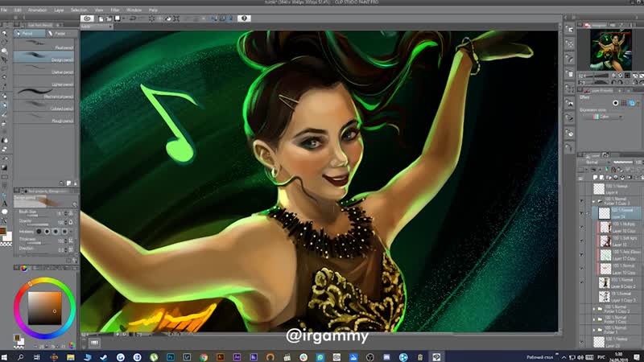
Task: Select the Colored pencil brush
Action: pos(44,105)
